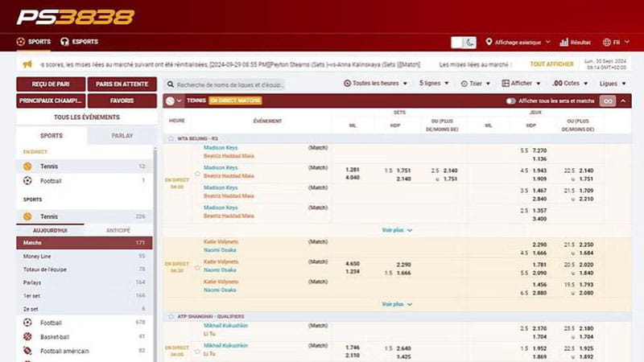Favorite the Katie Volynets vs Naomi Osaka match
The width and height of the screenshot is (644, 362).
coord(197,266)
